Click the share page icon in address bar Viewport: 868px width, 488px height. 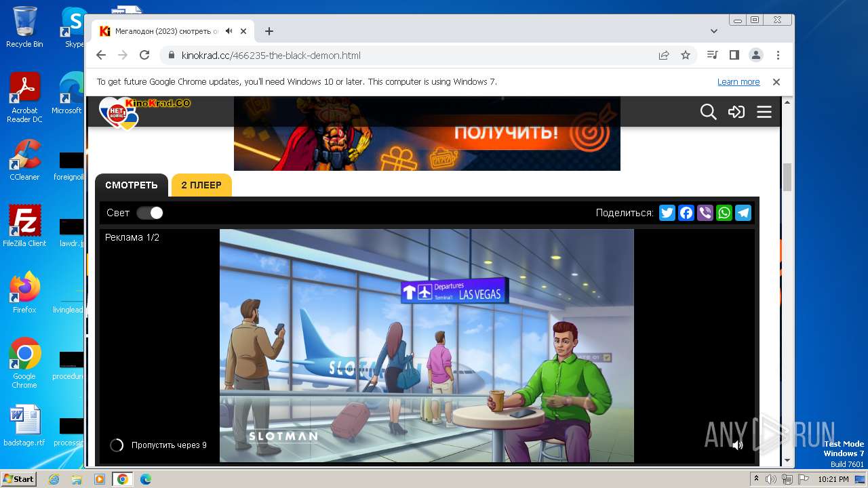[x=664, y=55]
